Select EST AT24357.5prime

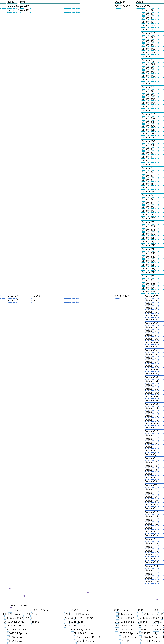click(x=17, y=630)
